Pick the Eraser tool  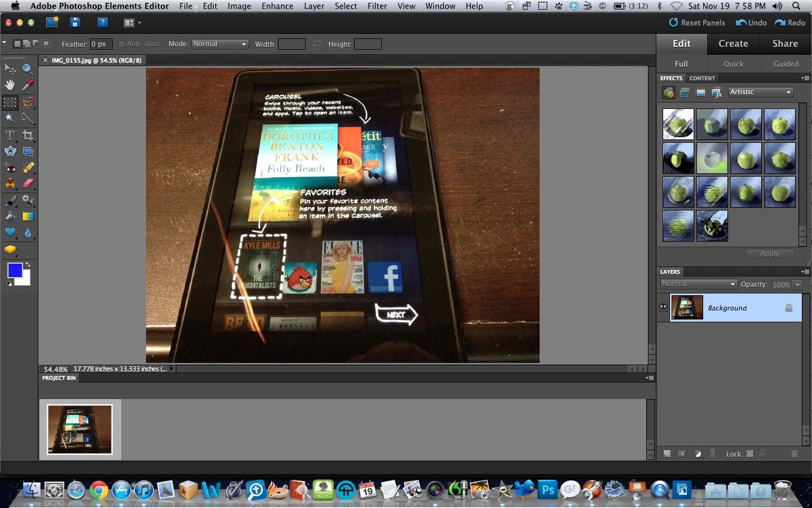(28, 183)
